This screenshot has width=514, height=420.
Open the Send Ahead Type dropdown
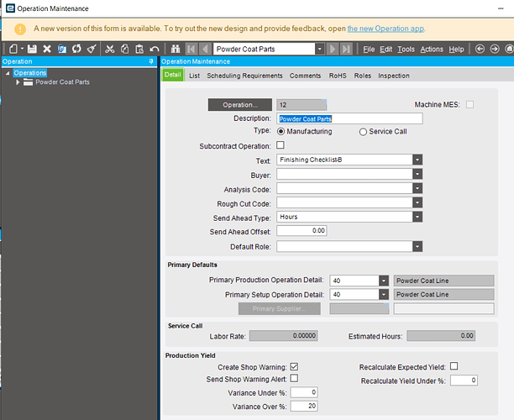click(417, 217)
